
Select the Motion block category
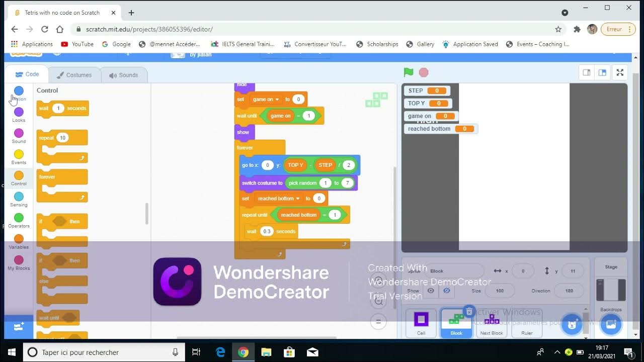[x=19, y=94]
